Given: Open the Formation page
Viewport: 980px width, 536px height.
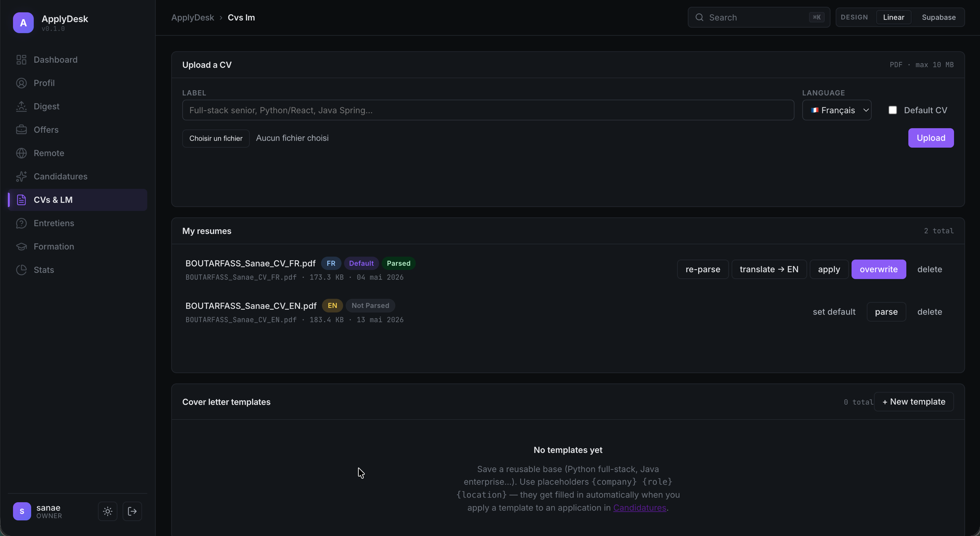Looking at the screenshot, I should tap(78, 246).
